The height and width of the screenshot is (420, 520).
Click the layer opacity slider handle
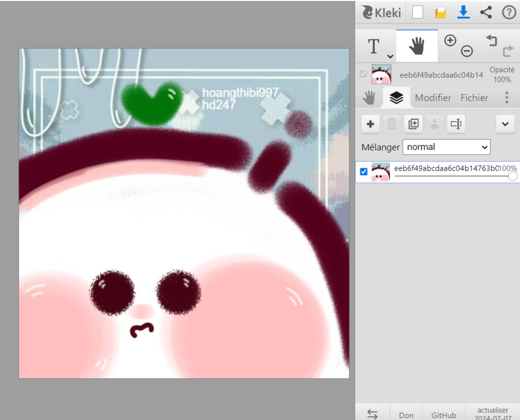(x=512, y=176)
